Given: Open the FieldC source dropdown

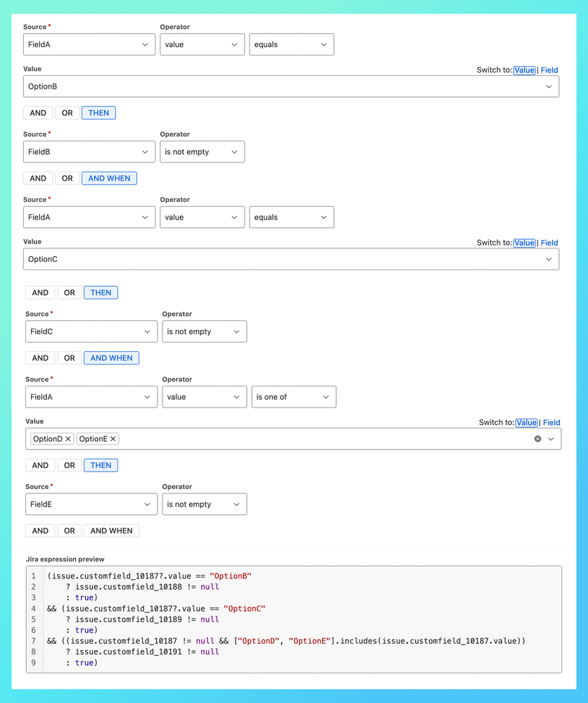Looking at the screenshot, I should (91, 331).
